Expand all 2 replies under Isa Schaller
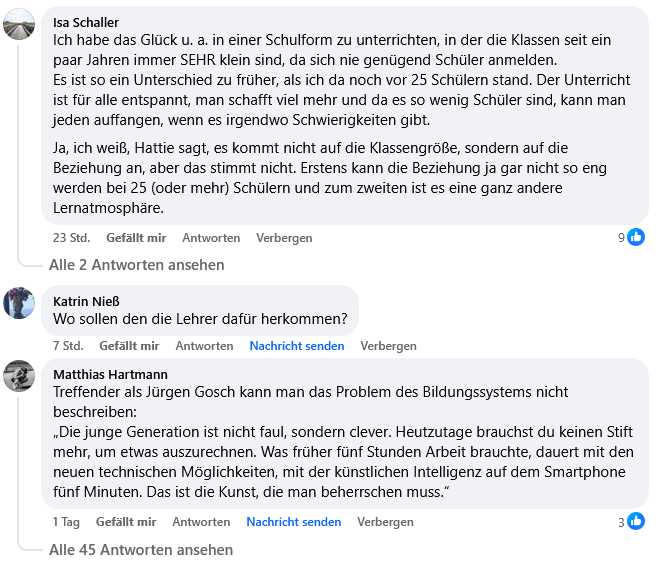The width and height of the screenshot is (662, 562). tap(136, 265)
